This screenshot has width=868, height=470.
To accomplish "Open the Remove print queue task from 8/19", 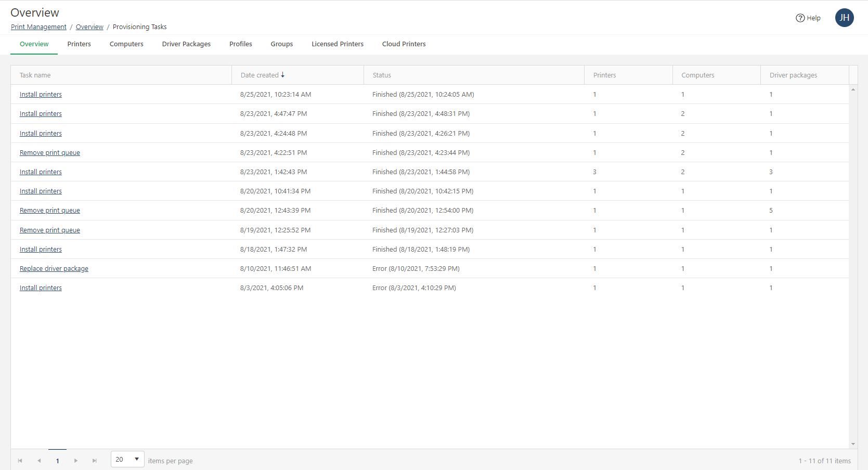I will tap(49, 230).
